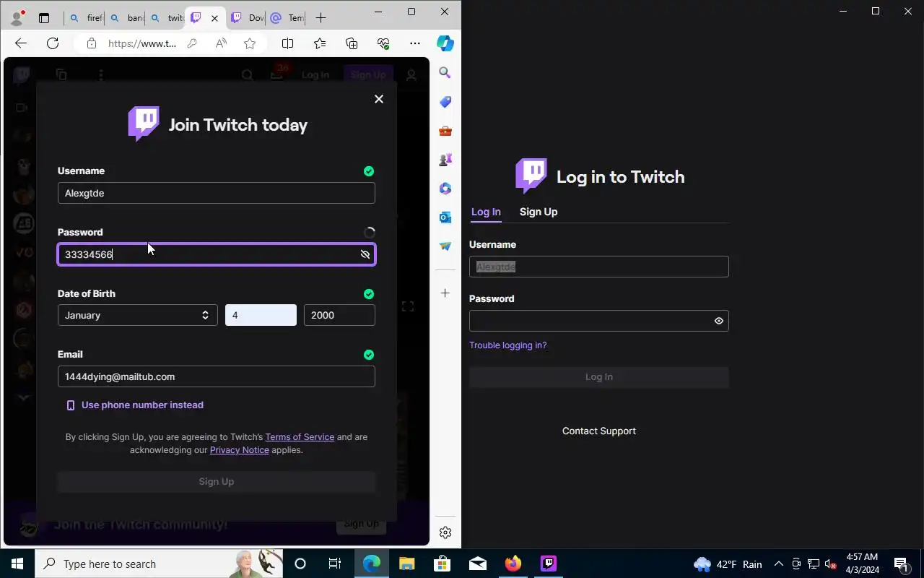Show password in Twitch app login form
The height and width of the screenshot is (578, 924).
tap(719, 321)
